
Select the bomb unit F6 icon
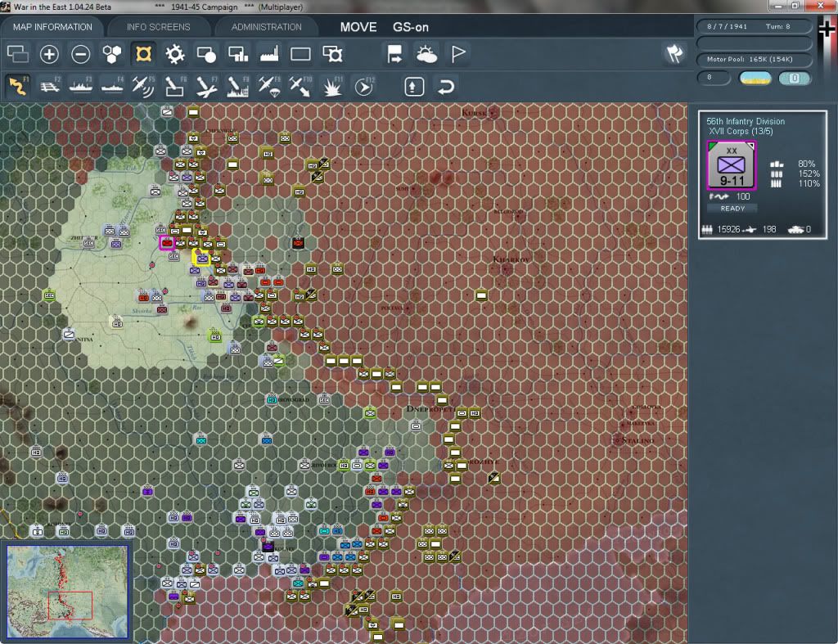tap(175, 86)
